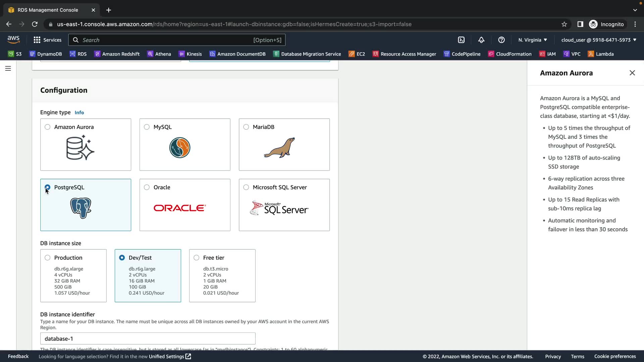Click the DynamoDB favorite shortcut
This screenshot has height=362, width=644.
click(x=46, y=54)
